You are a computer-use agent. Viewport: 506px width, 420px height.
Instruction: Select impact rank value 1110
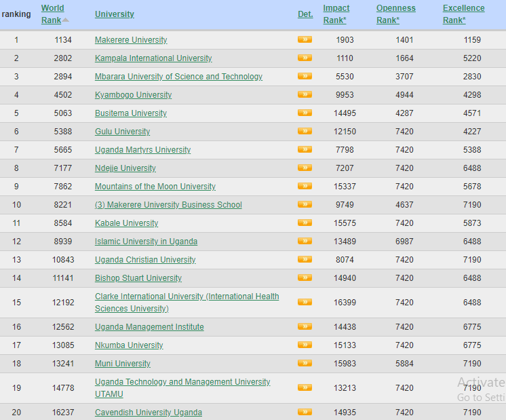[345, 58]
